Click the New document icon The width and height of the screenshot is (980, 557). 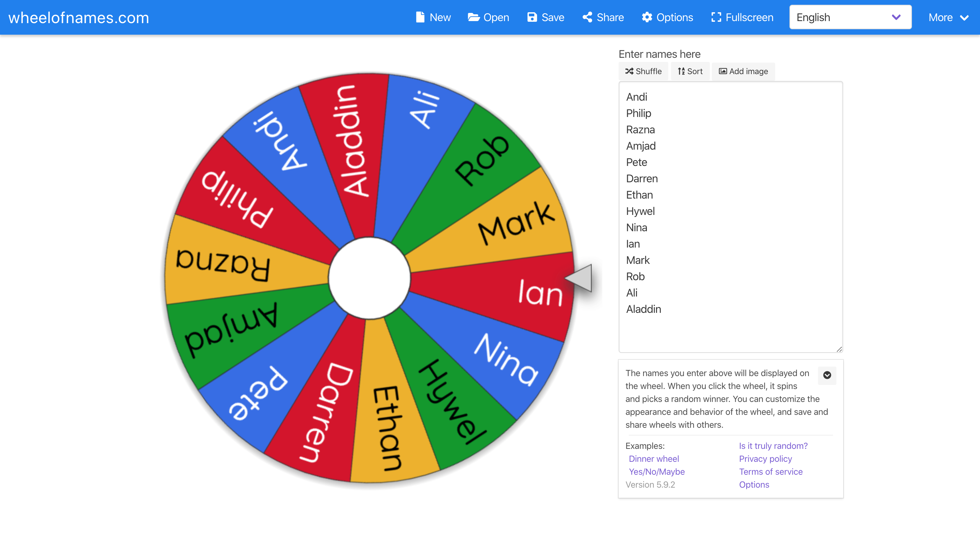pos(419,17)
